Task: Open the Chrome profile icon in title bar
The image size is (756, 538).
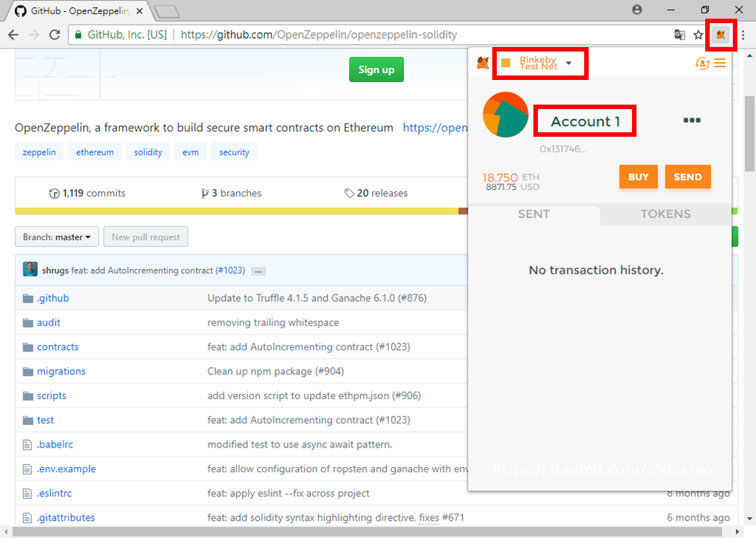Action: (x=637, y=10)
